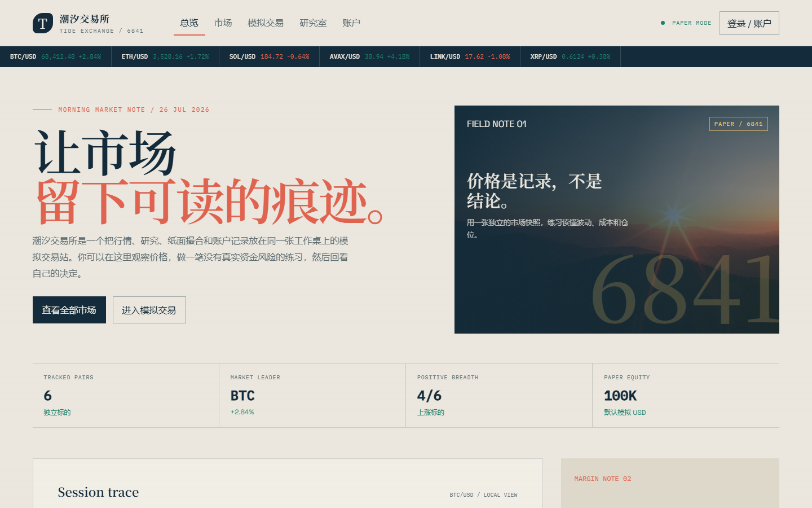Open the 总览 nav tab
This screenshot has width=812, height=508.
[x=189, y=23]
